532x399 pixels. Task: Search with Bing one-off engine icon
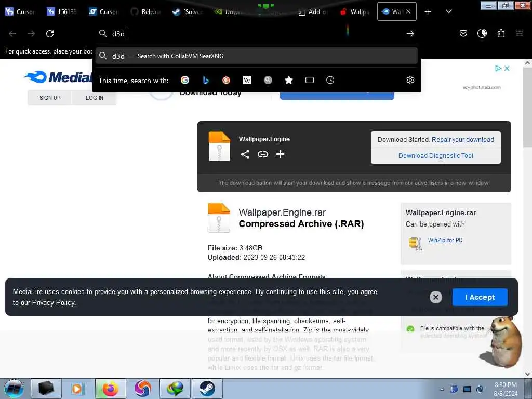tap(206, 80)
